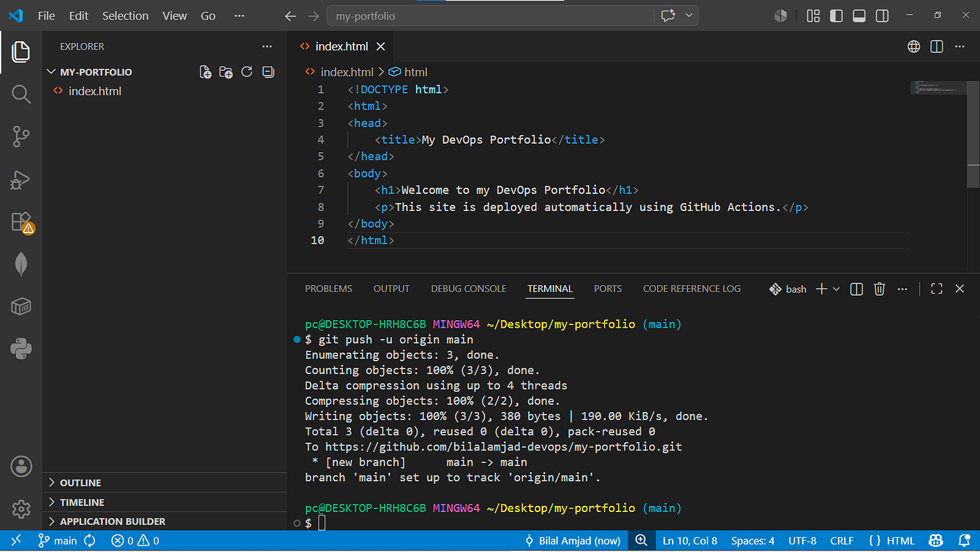Open the Edit menu
The height and width of the screenshot is (552, 980).
pos(79,15)
